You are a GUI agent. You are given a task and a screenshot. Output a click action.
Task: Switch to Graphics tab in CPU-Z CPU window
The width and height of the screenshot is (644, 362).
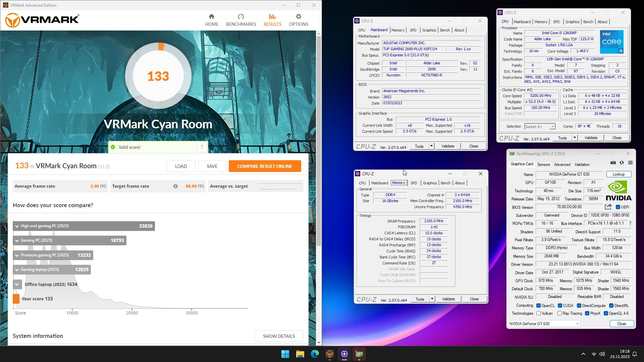572,22
